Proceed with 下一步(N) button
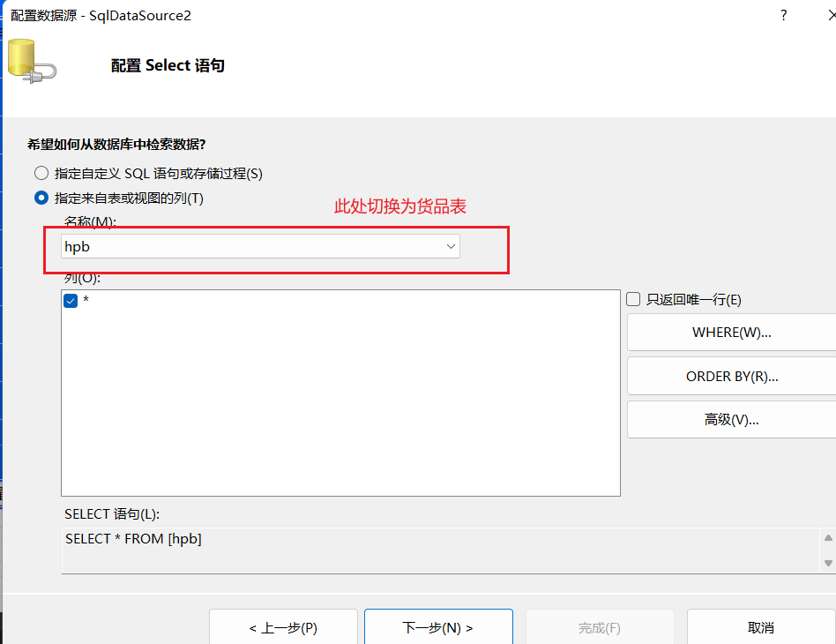Viewport: 836px width, 644px height. (438, 627)
